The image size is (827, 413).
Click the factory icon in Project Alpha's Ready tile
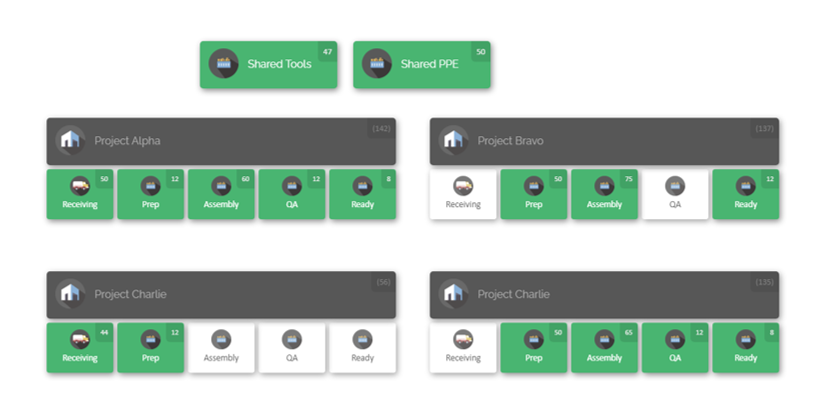362,186
